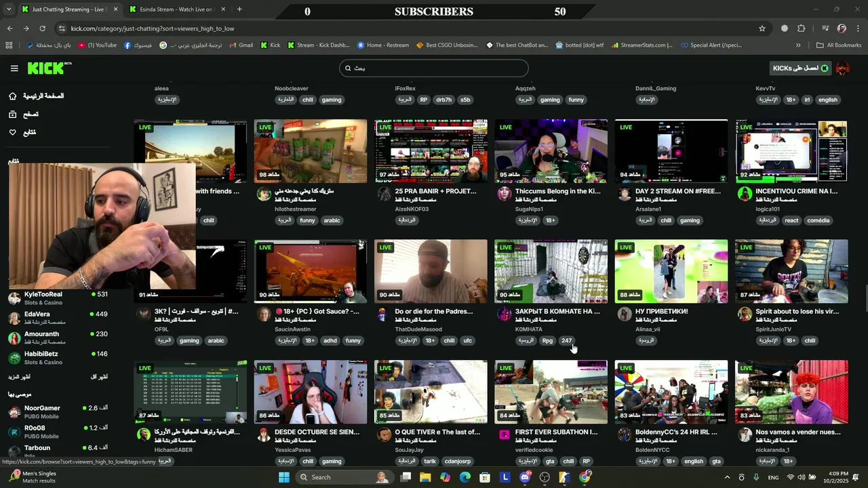Image resolution: width=868 pixels, height=488 pixels.
Task: Switch to the Esinda Stream tab
Action: tap(176, 9)
